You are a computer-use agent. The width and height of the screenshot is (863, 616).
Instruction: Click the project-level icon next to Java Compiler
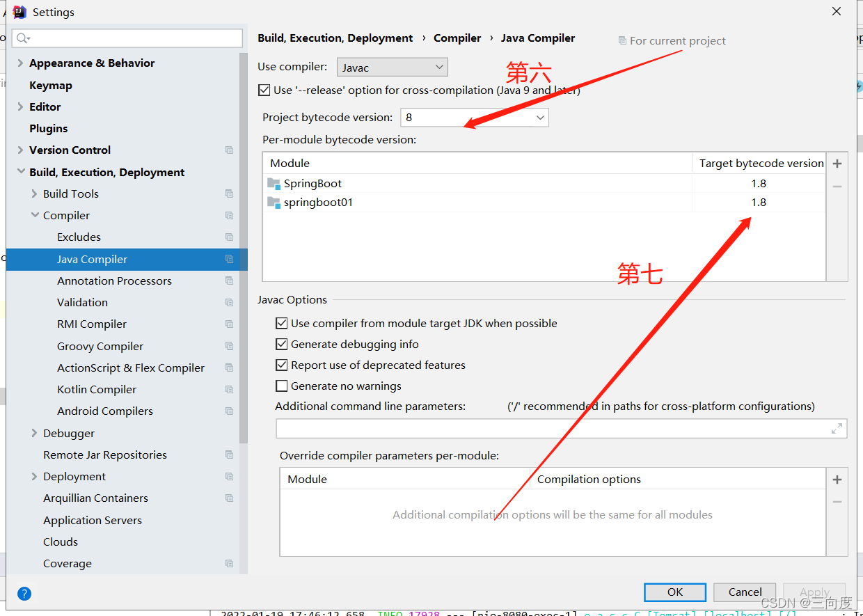pos(229,259)
